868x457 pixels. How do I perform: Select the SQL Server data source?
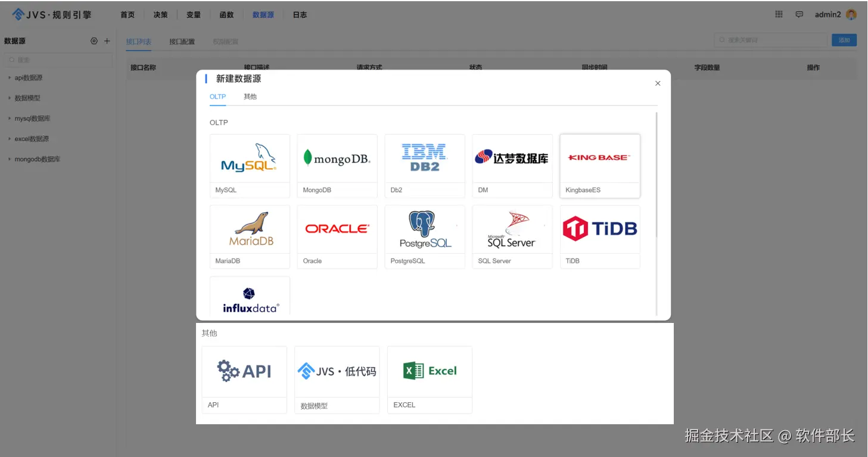point(512,237)
